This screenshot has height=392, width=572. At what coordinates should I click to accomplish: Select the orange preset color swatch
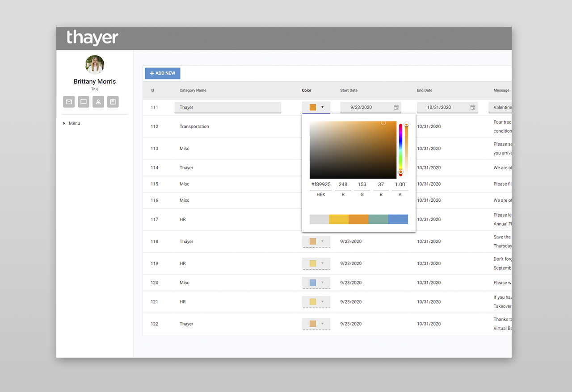click(x=359, y=219)
